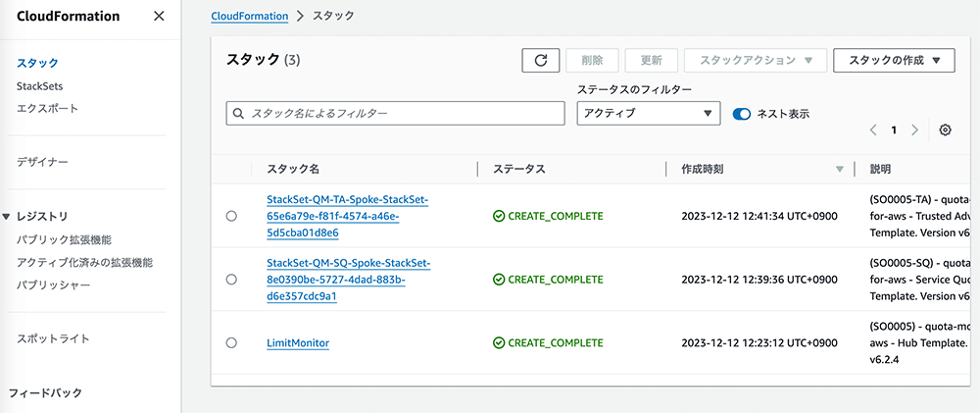Focus the スタック名によるフィルター search field

pyautogui.click(x=396, y=114)
